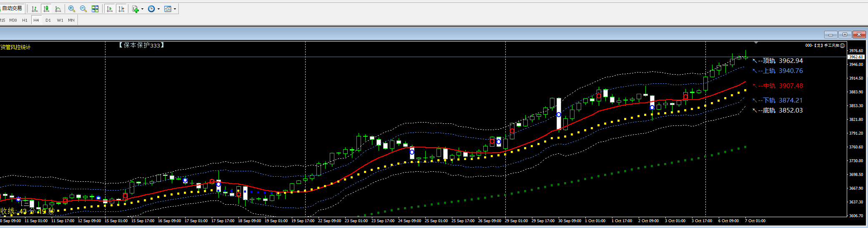Switch chart to bar chart mode
Image resolution: width=868 pixels, height=228 pixels.
click(x=35, y=9)
